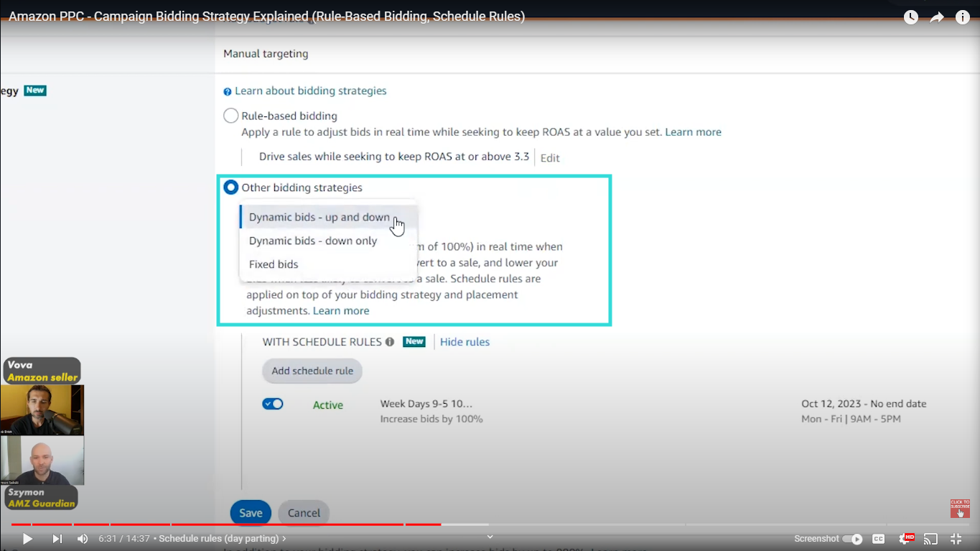980x551 pixels.
Task: Select the Other bidding strategies radio button
Action: [230, 187]
